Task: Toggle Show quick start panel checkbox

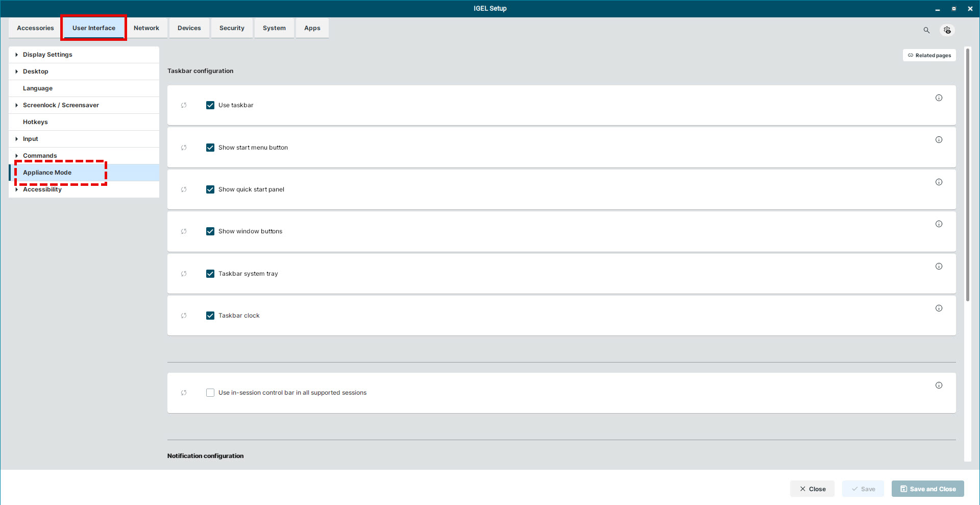Action: (x=210, y=189)
